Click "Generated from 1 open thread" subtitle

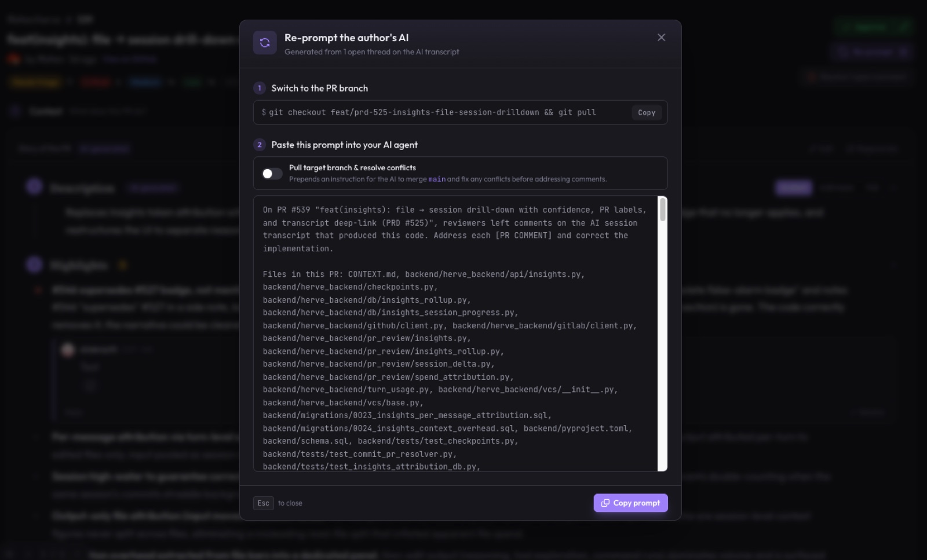[x=371, y=52]
